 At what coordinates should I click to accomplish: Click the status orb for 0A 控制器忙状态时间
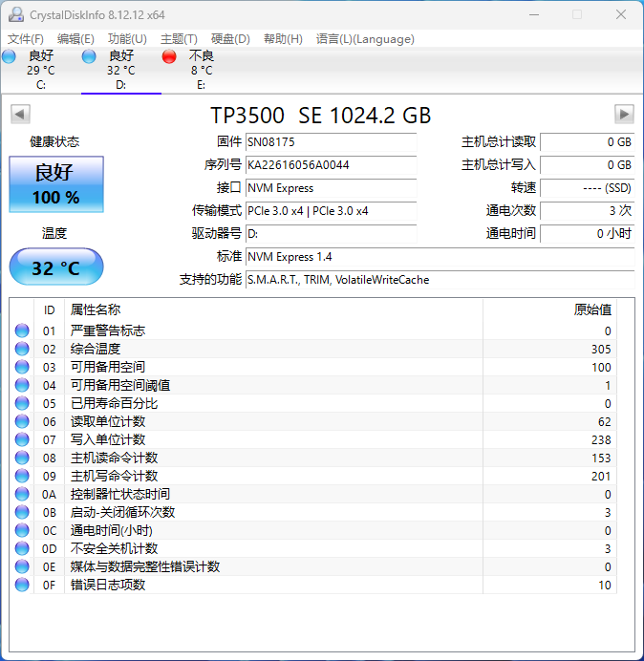pos(22,494)
